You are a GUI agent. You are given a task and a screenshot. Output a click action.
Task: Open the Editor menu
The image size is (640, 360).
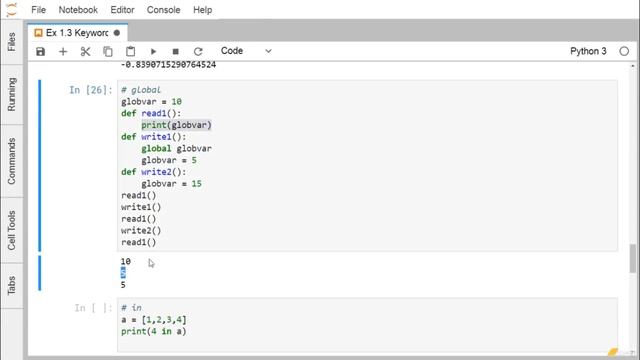click(122, 10)
